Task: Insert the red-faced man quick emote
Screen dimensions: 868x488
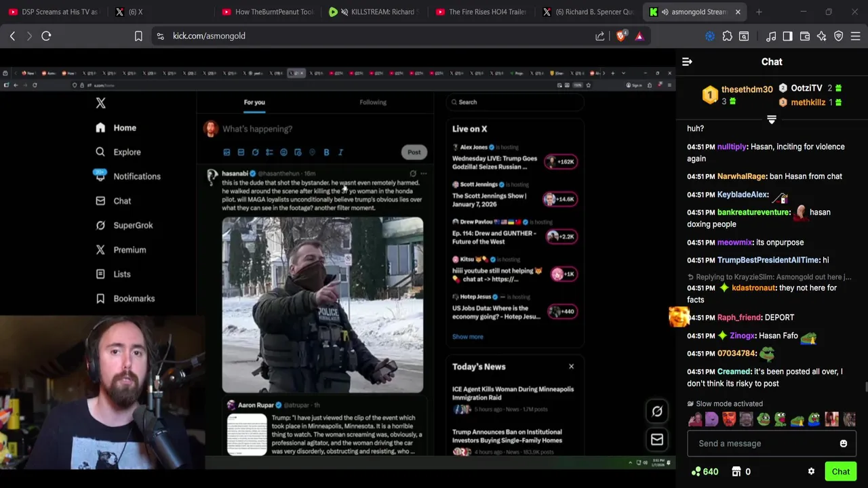Action: coord(728,419)
